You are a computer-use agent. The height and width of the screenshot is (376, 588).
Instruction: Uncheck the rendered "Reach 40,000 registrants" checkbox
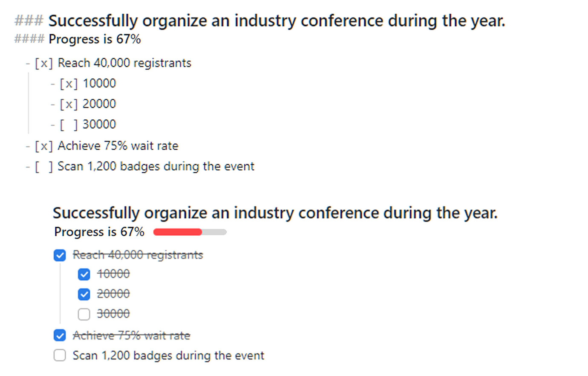(60, 255)
